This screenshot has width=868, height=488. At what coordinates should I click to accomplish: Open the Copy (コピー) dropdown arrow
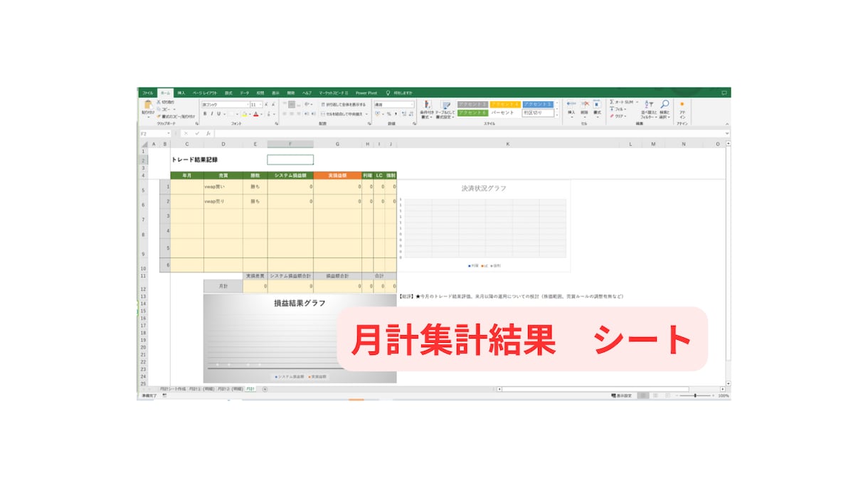tap(173, 110)
